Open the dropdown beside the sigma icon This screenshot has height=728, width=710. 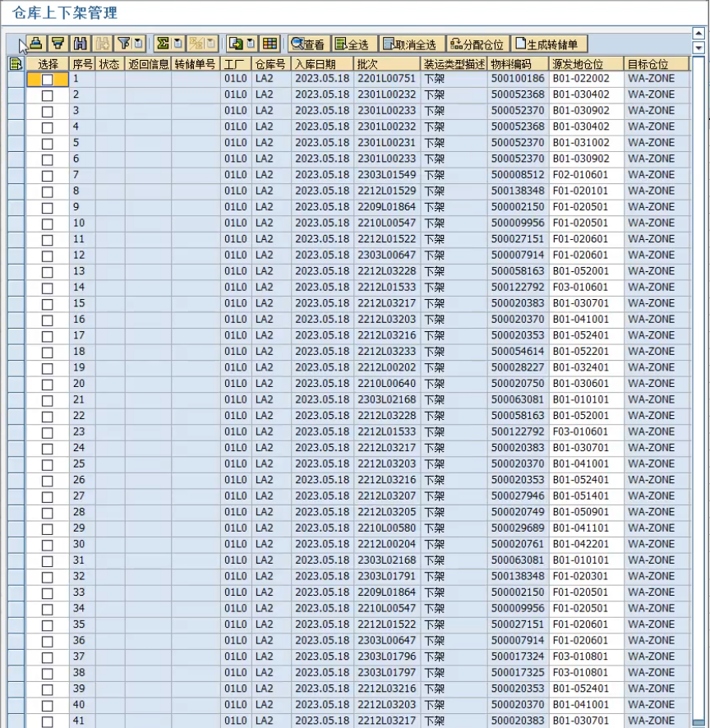tap(177, 44)
